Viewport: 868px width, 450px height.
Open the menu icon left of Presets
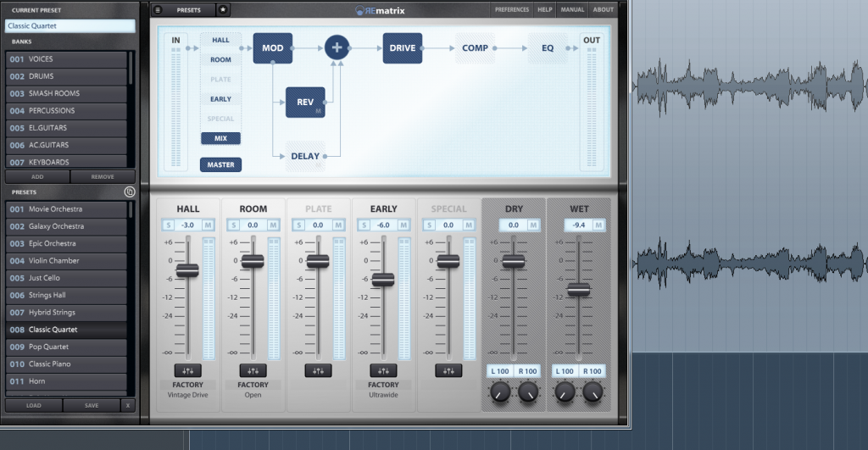click(x=158, y=10)
